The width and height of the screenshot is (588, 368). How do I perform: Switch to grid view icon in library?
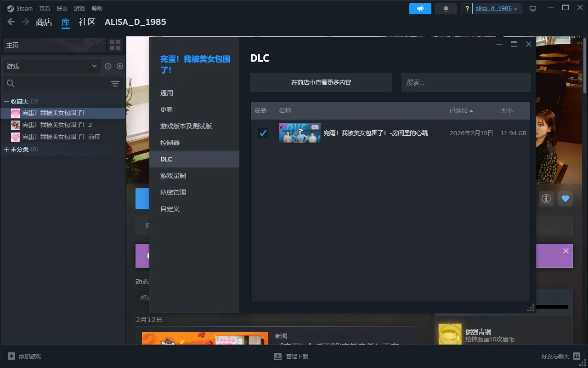(115, 45)
